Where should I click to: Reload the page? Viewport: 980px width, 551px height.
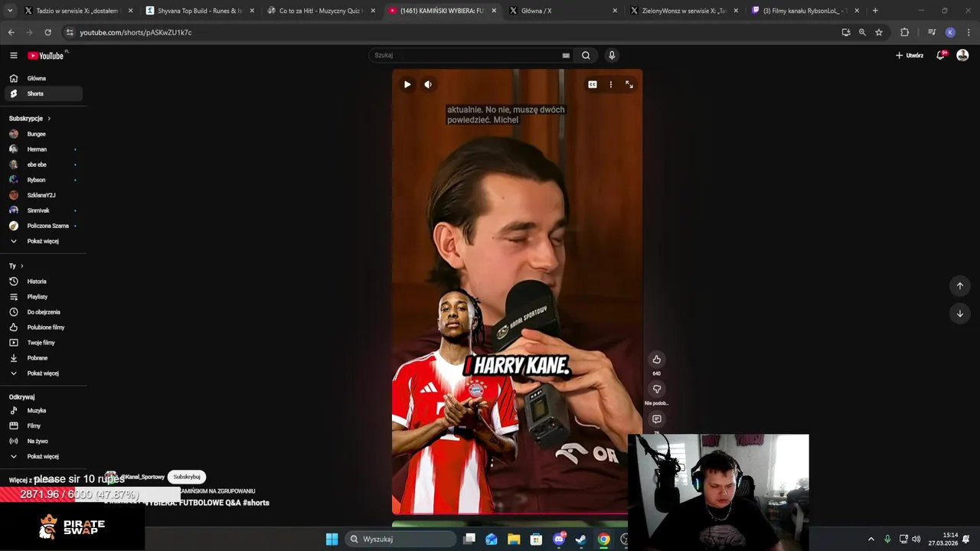[x=47, y=32]
